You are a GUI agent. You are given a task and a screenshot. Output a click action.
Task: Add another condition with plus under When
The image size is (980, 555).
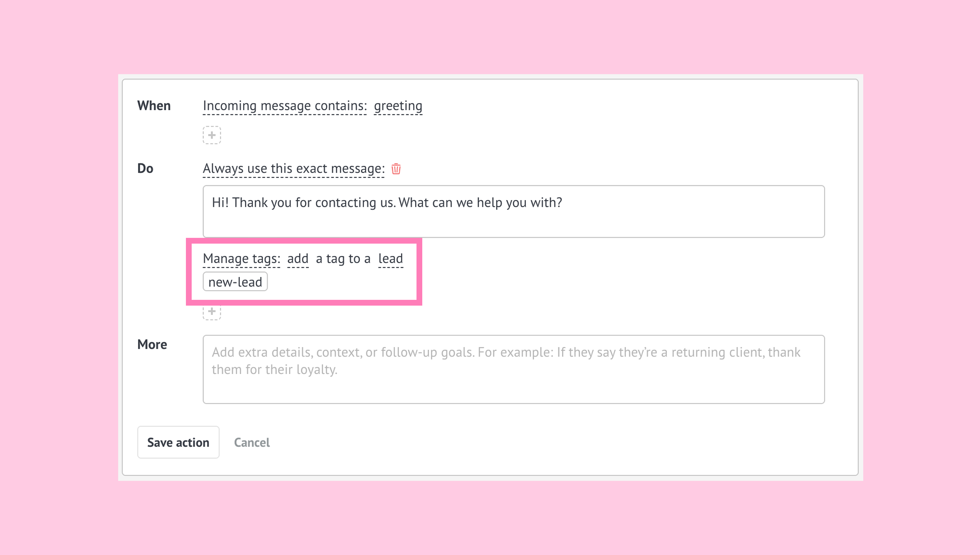coord(211,135)
